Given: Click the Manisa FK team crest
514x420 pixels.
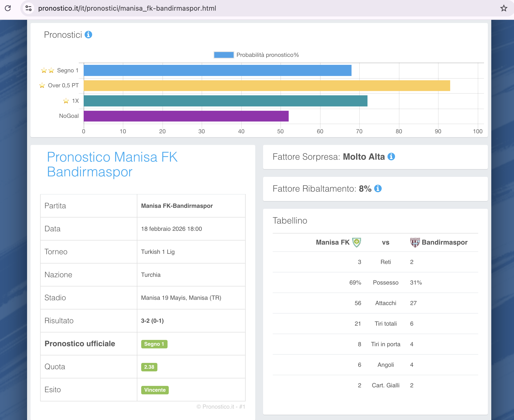Looking at the screenshot, I should 356,242.
